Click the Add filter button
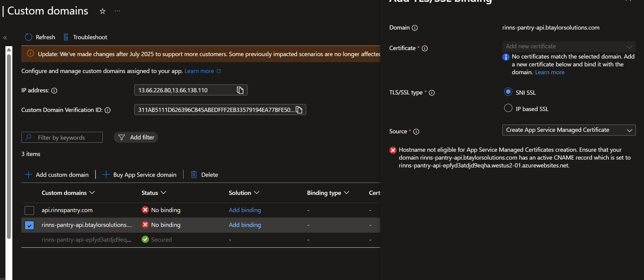Screen dimensions: 644x280 [x=136, y=137]
